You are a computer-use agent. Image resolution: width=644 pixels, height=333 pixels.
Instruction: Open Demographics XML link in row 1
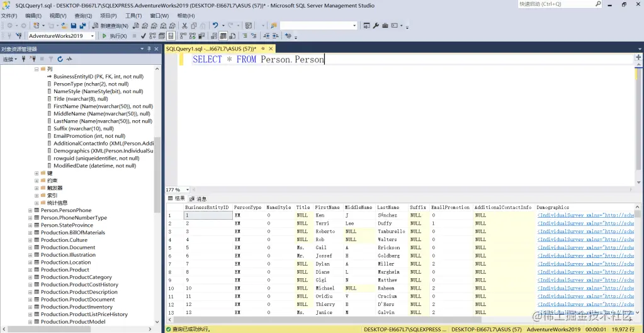click(585, 215)
